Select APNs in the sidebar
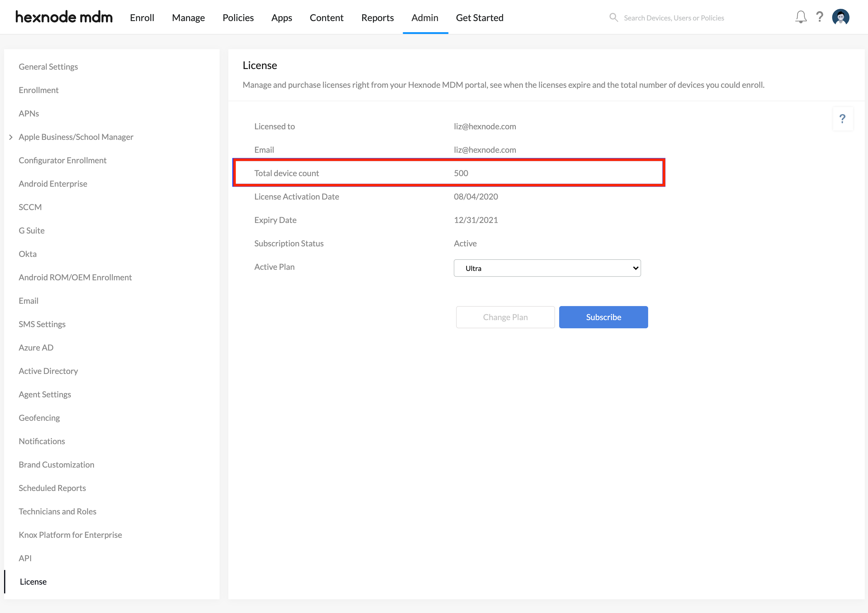The height and width of the screenshot is (613, 868). coord(29,113)
